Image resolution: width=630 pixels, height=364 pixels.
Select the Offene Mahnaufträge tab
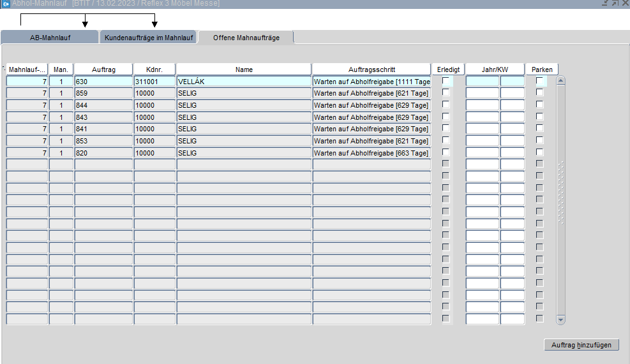pyautogui.click(x=246, y=38)
